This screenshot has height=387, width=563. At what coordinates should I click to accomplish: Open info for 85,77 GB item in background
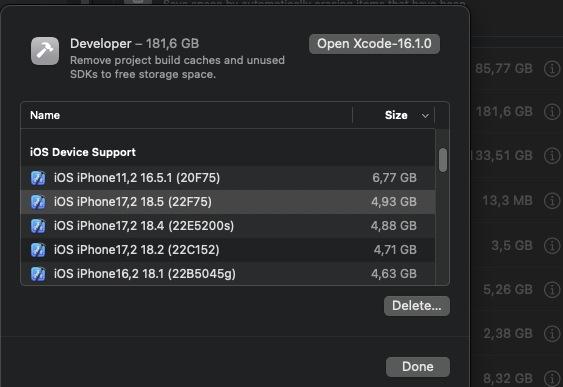[x=552, y=68]
